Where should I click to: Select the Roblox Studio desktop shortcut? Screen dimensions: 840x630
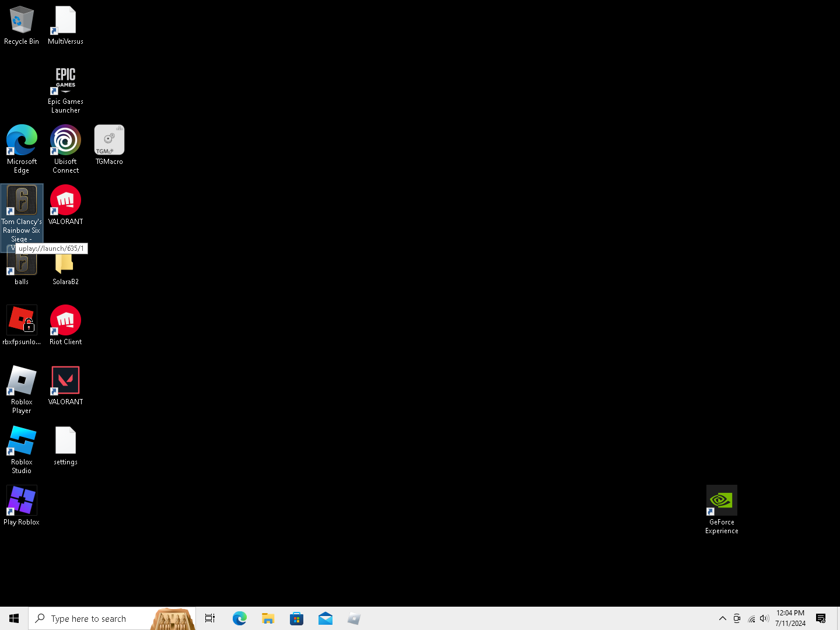[x=22, y=450]
